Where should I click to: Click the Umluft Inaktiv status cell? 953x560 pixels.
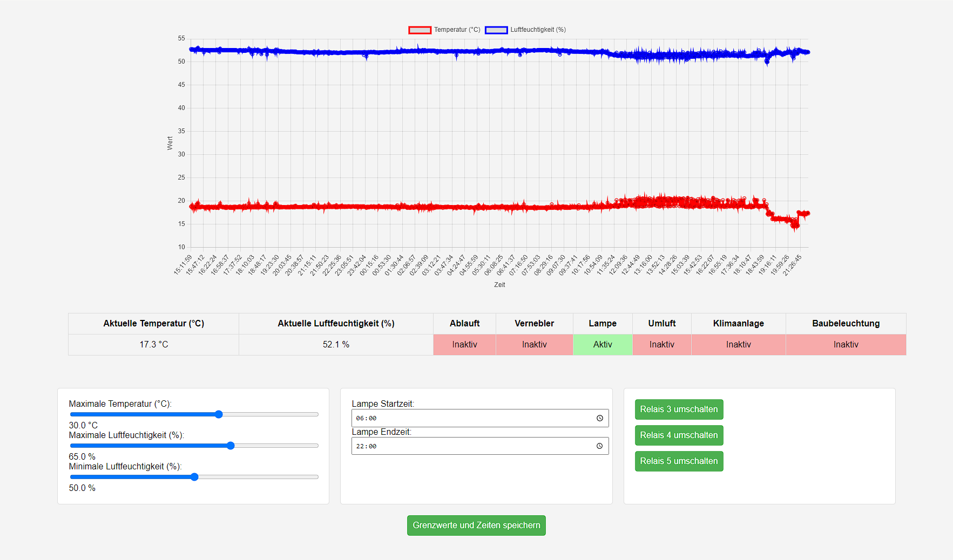661,345
